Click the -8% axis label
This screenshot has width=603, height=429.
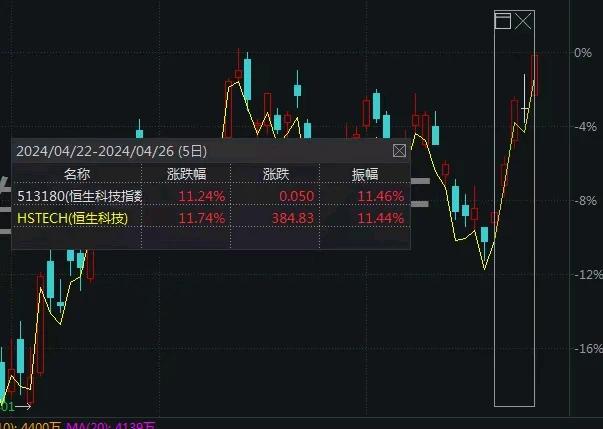click(x=586, y=201)
